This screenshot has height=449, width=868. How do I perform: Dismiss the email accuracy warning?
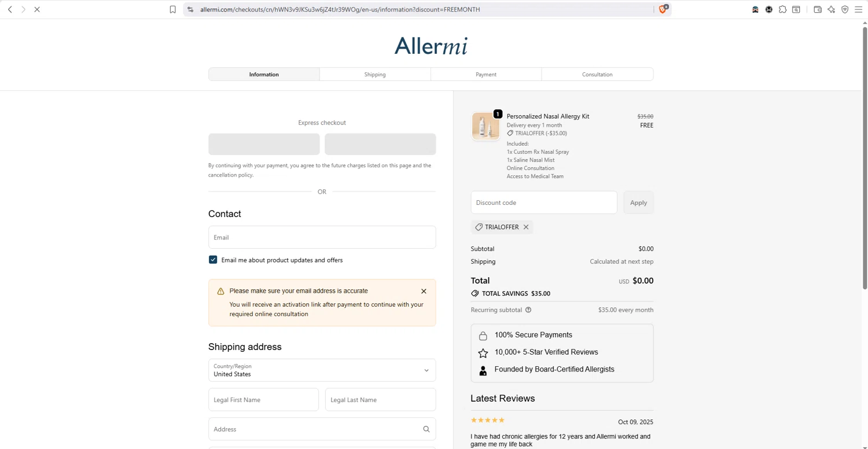[x=424, y=291]
